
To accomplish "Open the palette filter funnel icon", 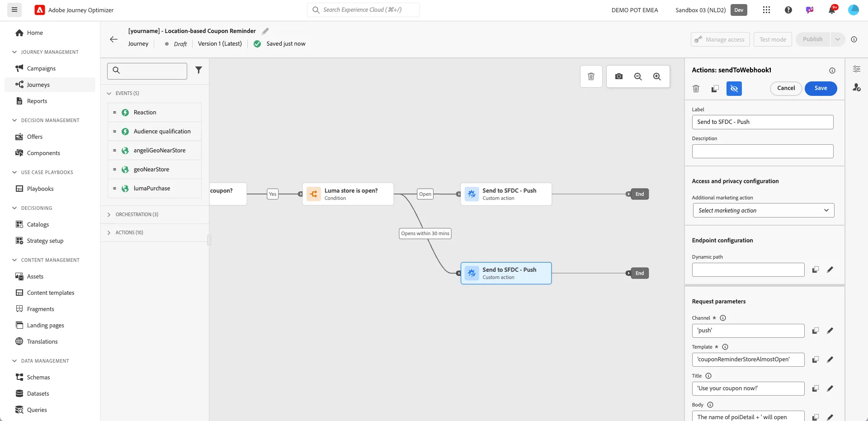I will point(198,70).
